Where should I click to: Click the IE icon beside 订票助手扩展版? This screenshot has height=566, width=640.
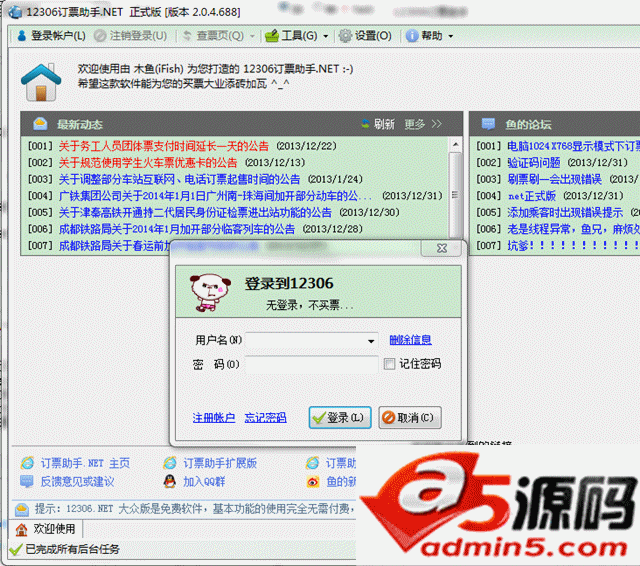(x=170, y=463)
